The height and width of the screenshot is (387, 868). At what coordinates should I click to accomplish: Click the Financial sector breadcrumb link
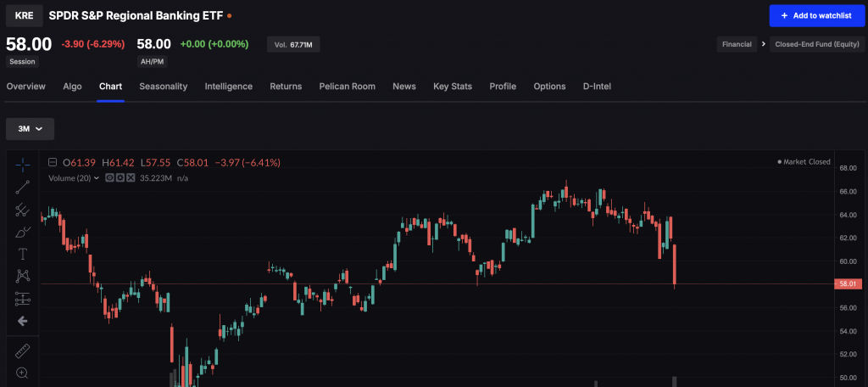coord(737,44)
